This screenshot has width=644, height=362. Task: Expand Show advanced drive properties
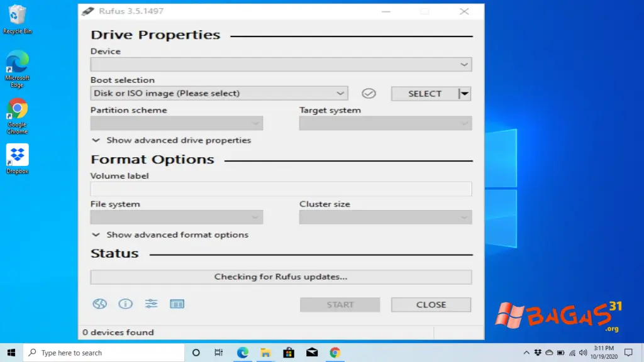click(x=171, y=140)
